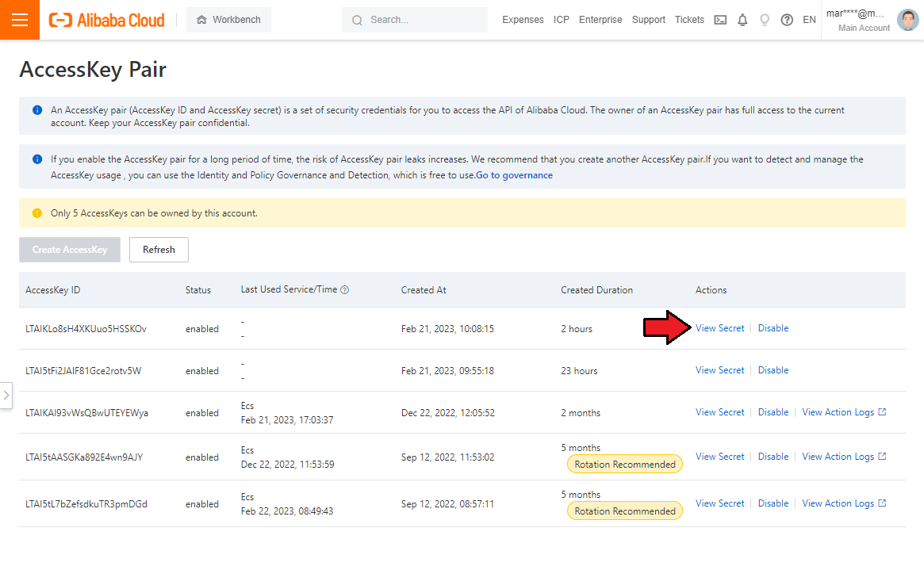
Task: Open the EN language selector
Action: click(809, 20)
